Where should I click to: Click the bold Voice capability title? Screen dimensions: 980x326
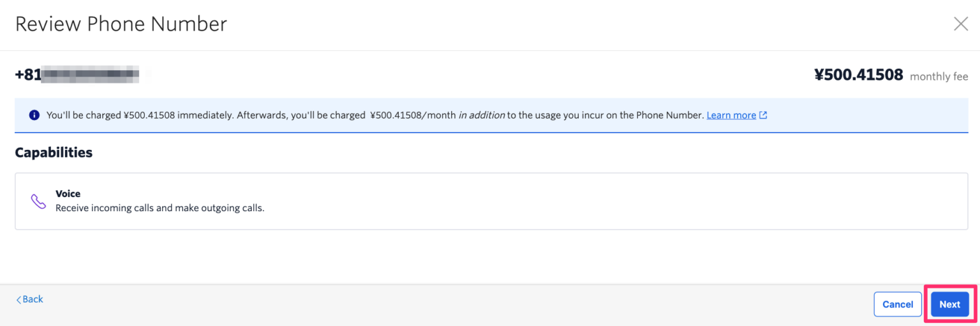[x=68, y=194]
